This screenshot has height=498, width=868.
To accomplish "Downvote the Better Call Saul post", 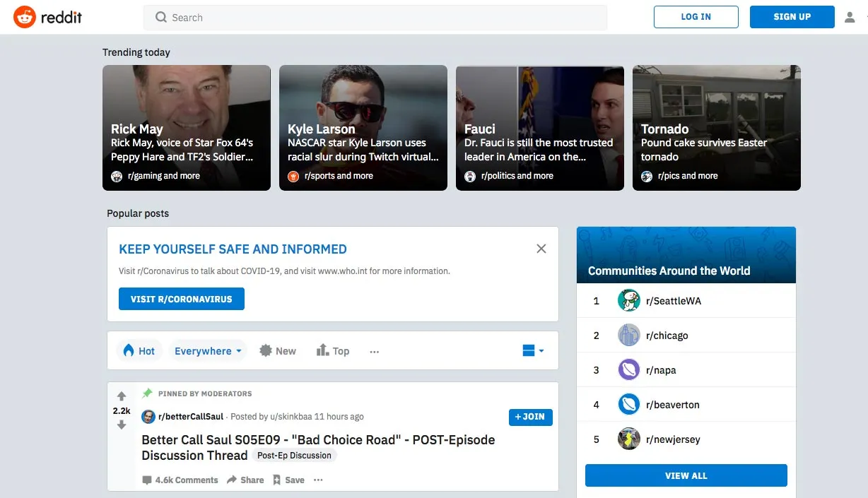I will coord(122,425).
